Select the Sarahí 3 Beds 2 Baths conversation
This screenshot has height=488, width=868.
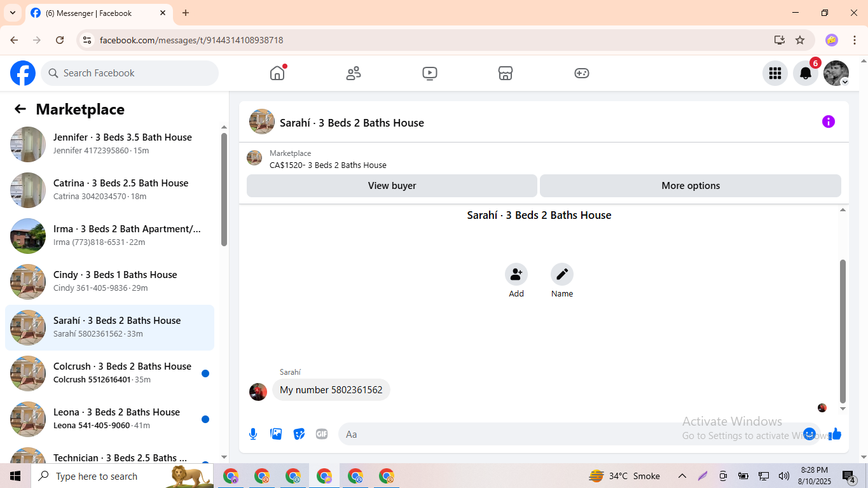109,328
